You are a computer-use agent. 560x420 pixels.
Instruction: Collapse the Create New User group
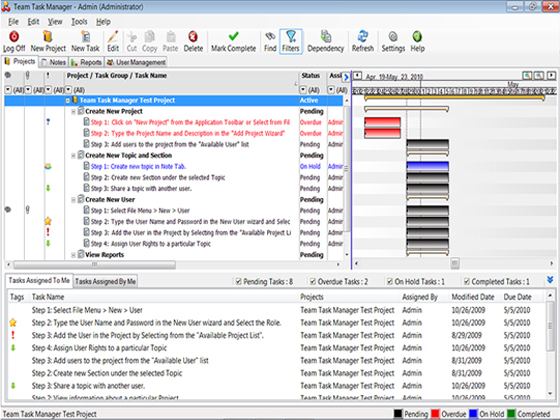pos(74,200)
